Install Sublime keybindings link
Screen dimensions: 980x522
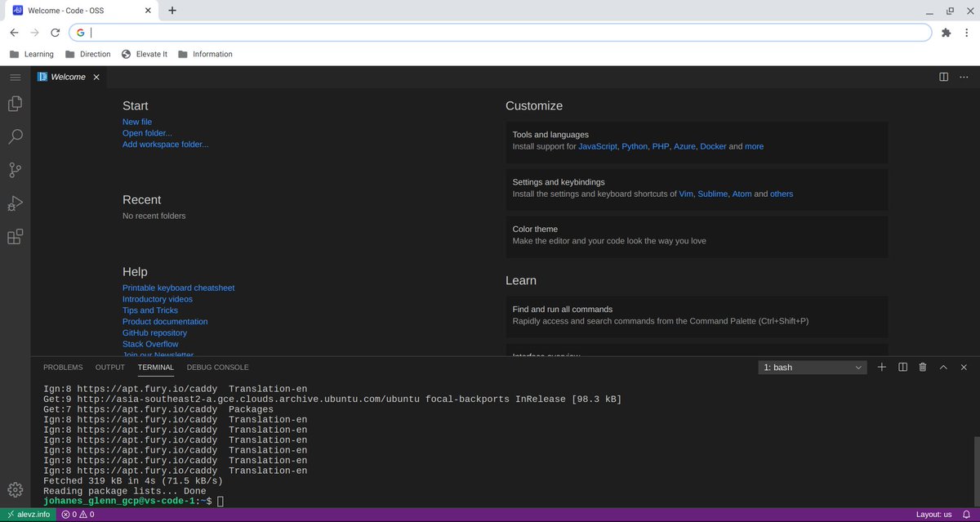click(712, 194)
